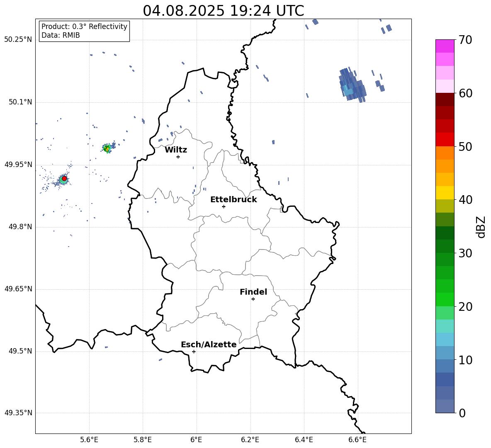Click the 40 tick on the colorbar

[465, 200]
